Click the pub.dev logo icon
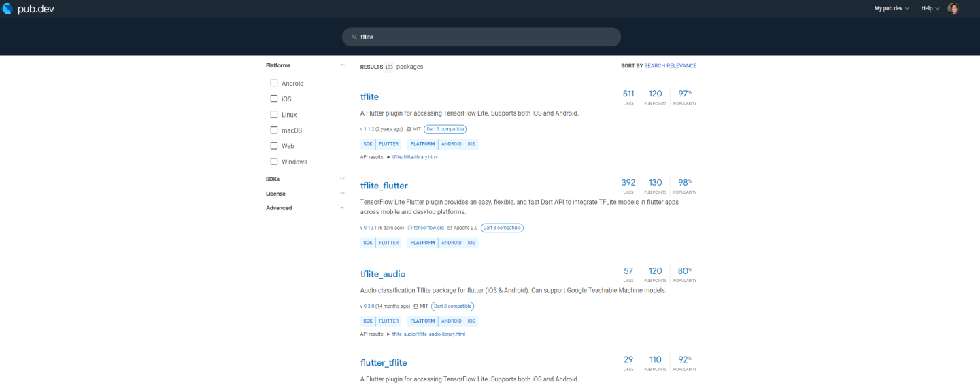This screenshot has height=386, width=980. [x=7, y=8]
